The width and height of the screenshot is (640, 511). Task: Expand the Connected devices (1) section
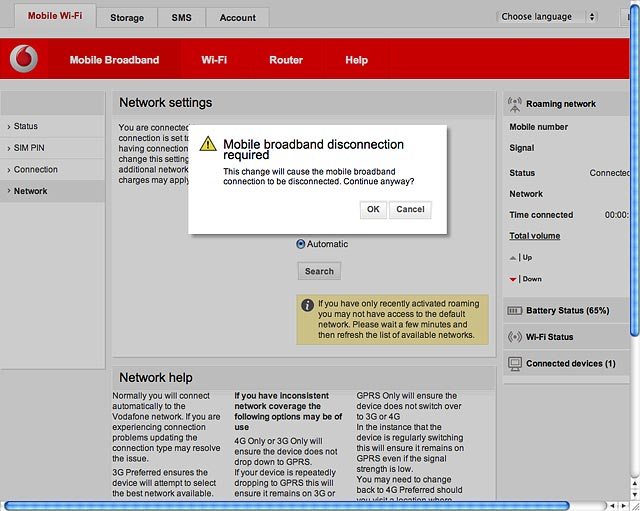click(x=567, y=363)
